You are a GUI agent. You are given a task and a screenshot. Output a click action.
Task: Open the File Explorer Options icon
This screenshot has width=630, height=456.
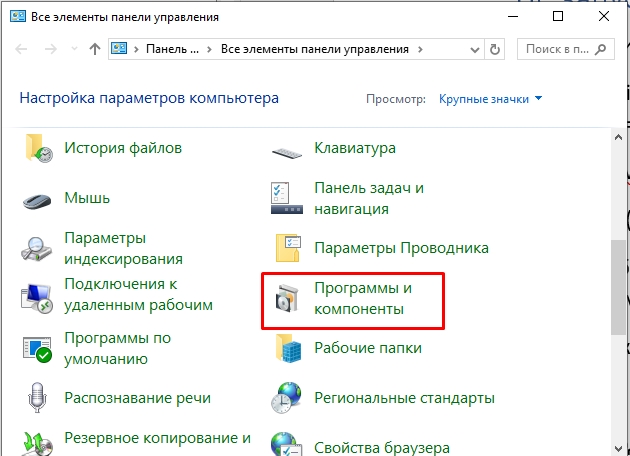click(287, 248)
